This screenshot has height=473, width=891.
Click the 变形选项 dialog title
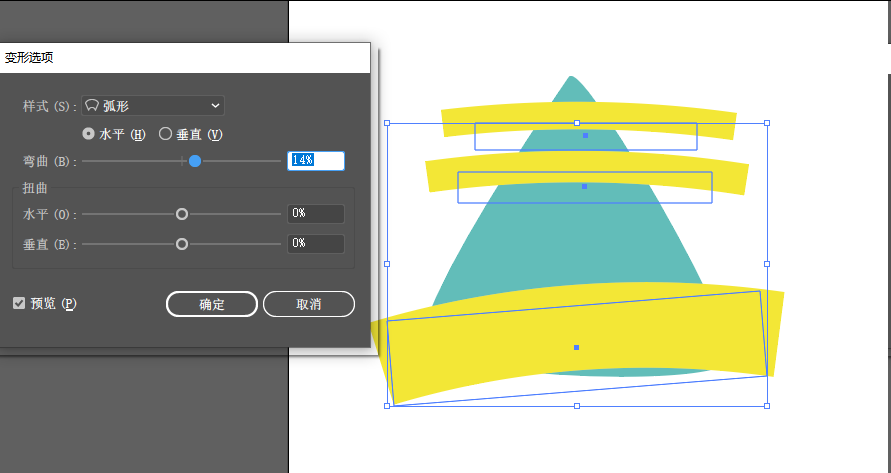coord(29,58)
